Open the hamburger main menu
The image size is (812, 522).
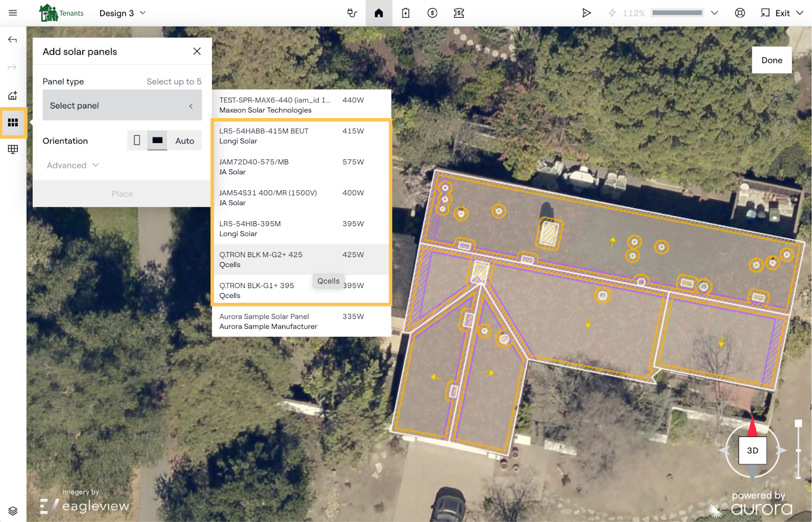point(13,13)
